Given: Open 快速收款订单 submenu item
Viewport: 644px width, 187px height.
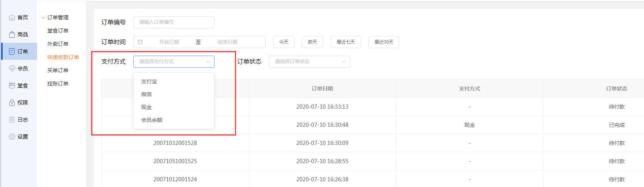Looking at the screenshot, I should tap(63, 57).
